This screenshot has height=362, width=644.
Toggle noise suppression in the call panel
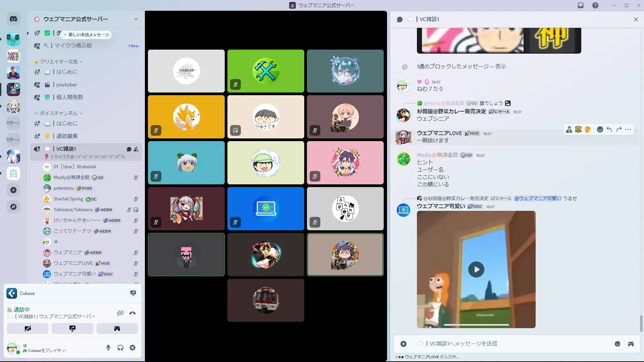(120, 313)
